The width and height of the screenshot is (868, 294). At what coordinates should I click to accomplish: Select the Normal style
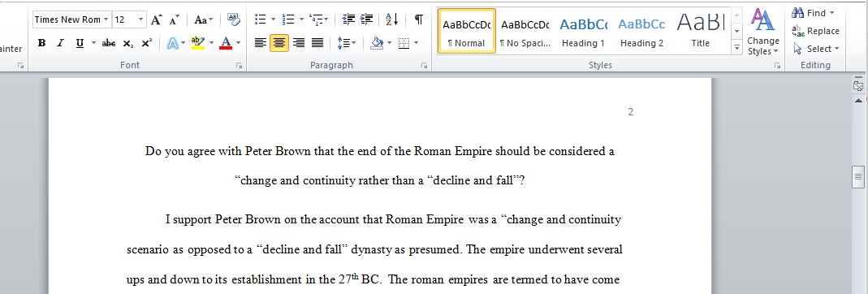(467, 31)
